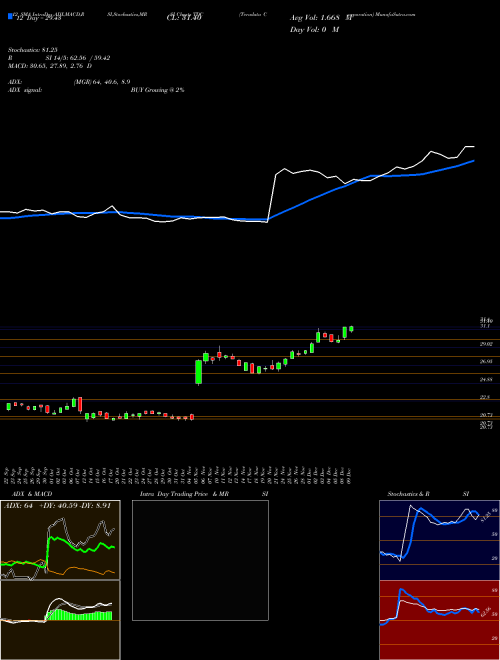This screenshot has height=660, width=500.
Task: Click the 'Avg Vol: 1.668 M' value
Action: [321, 18]
